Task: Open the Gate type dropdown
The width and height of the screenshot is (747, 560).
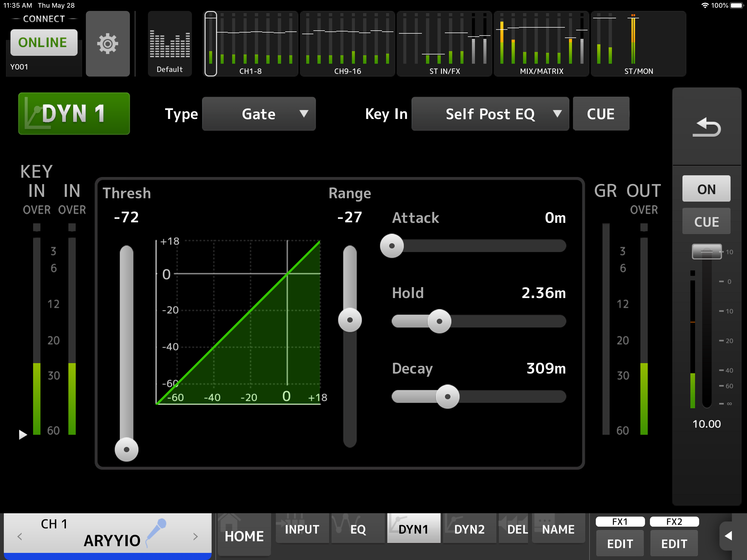Action: (259, 114)
